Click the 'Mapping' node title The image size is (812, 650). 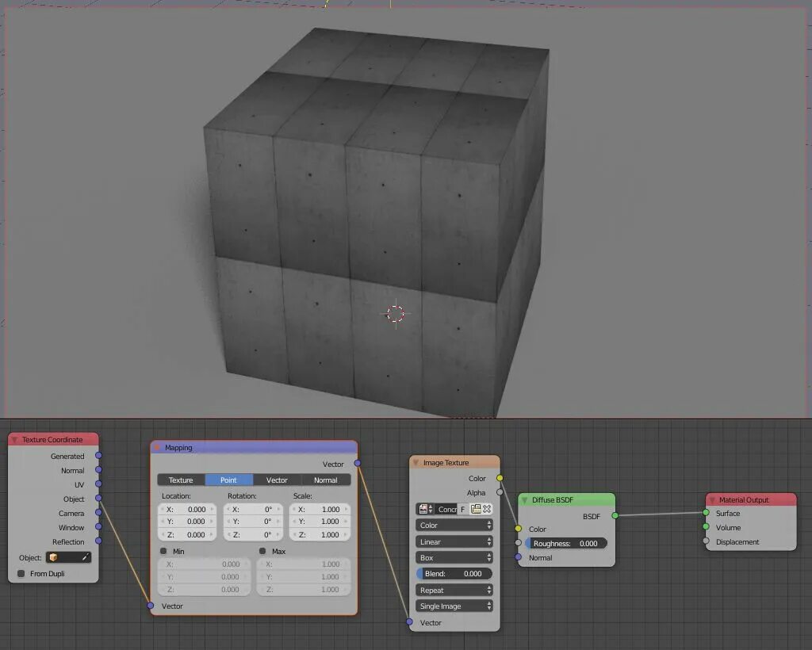click(178, 448)
